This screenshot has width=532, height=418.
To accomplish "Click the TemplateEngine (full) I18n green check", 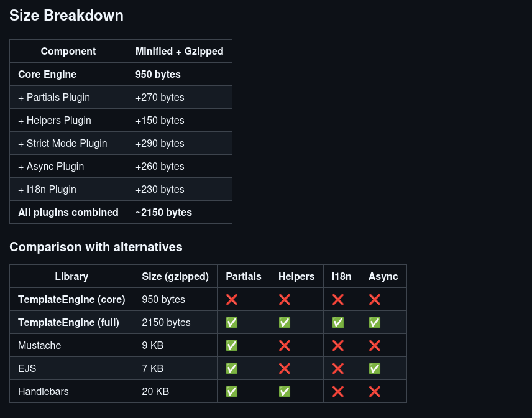I will coord(338,323).
